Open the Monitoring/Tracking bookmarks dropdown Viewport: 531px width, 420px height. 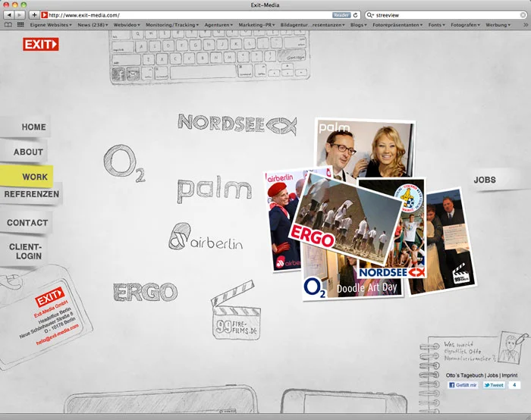[172, 24]
